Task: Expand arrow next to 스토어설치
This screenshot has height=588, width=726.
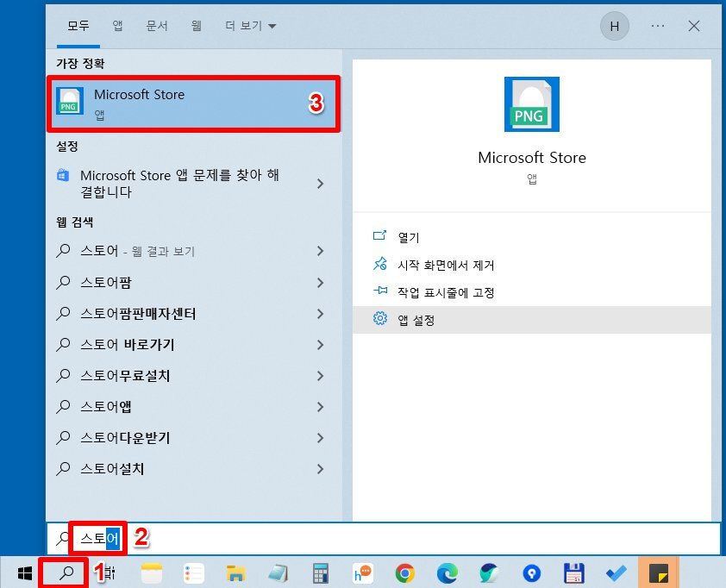Action: coord(320,468)
